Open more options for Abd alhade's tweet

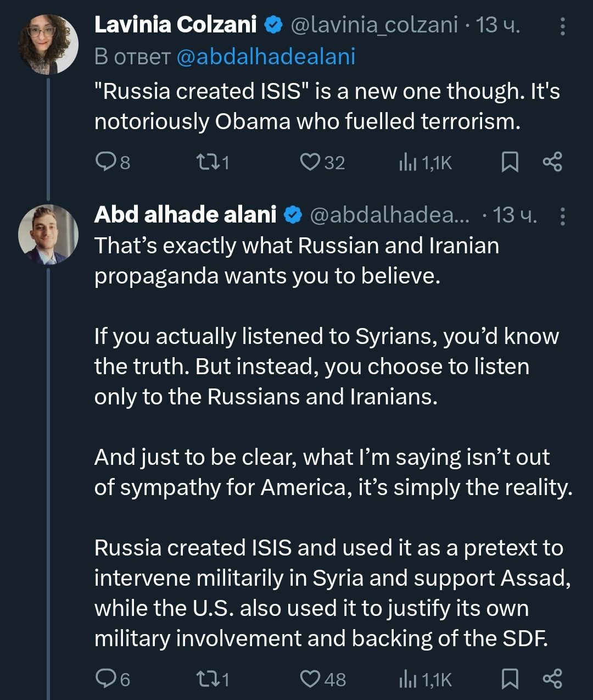pyautogui.click(x=562, y=216)
